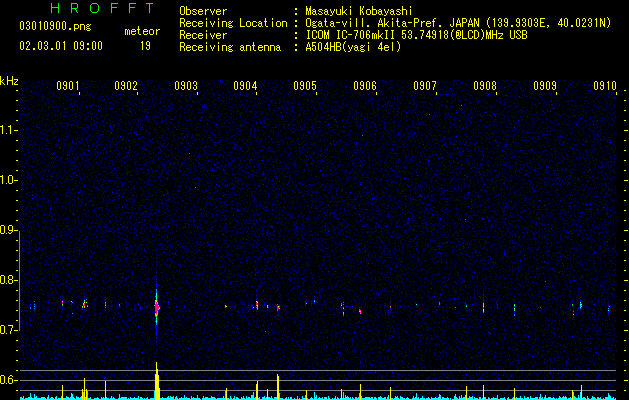
Task: Click the location text Ogata-vill. Akita-Pref. JAPAN
Action: [x=393, y=23]
